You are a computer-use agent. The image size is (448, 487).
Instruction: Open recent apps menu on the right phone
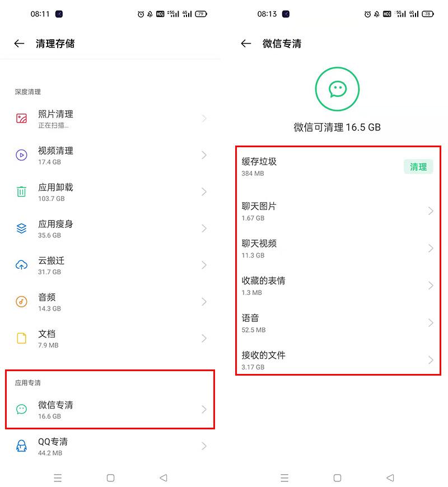click(284, 478)
